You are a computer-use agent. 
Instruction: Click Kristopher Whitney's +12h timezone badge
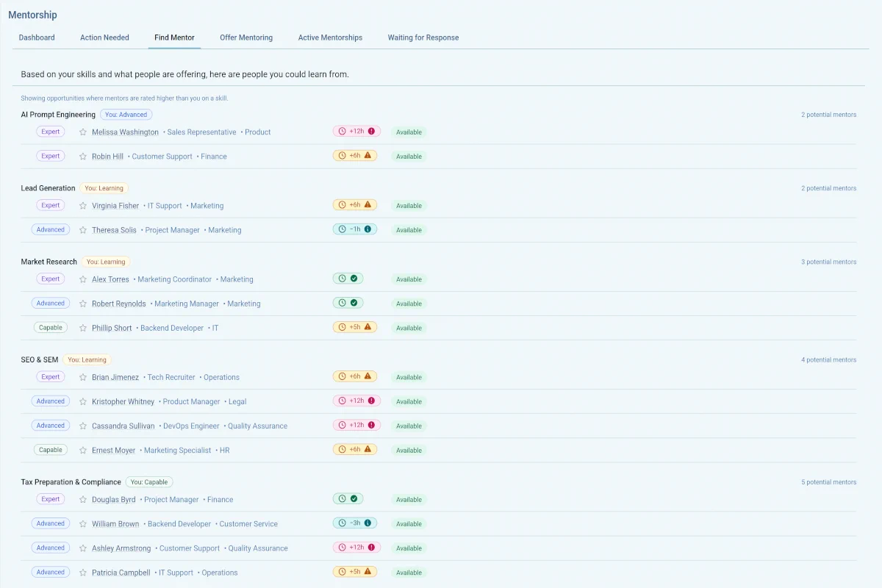pyautogui.click(x=355, y=401)
